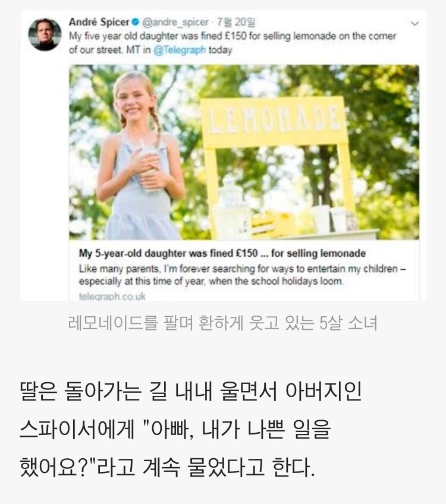
Task: Click the line starting '딸은 돌아가는 길'
Action: pos(191,391)
